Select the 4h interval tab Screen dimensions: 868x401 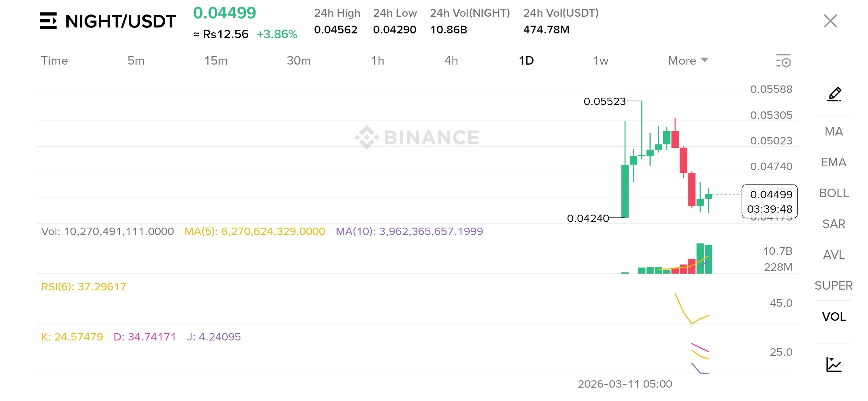[x=451, y=61]
